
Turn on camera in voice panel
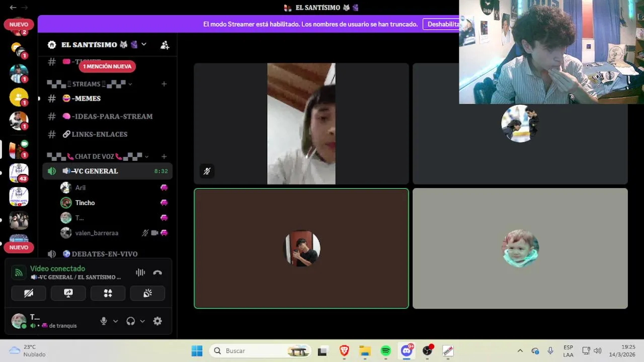tap(29, 293)
